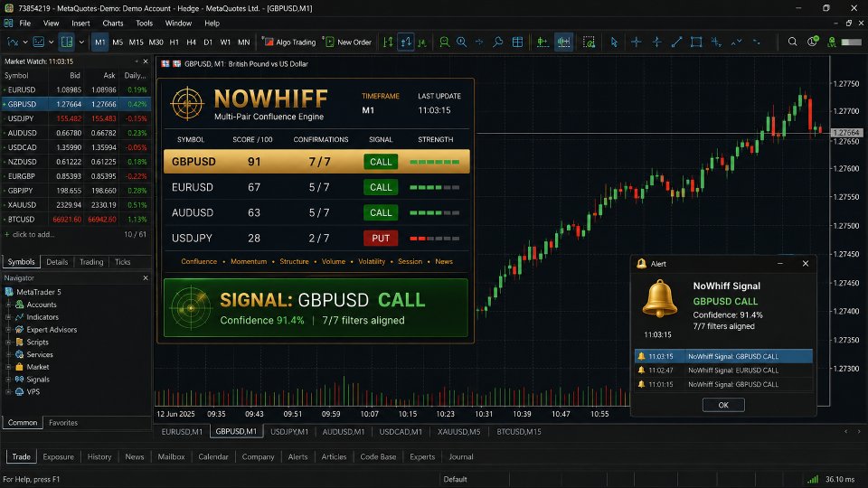
Task: Open the Charts menu
Action: pos(113,23)
